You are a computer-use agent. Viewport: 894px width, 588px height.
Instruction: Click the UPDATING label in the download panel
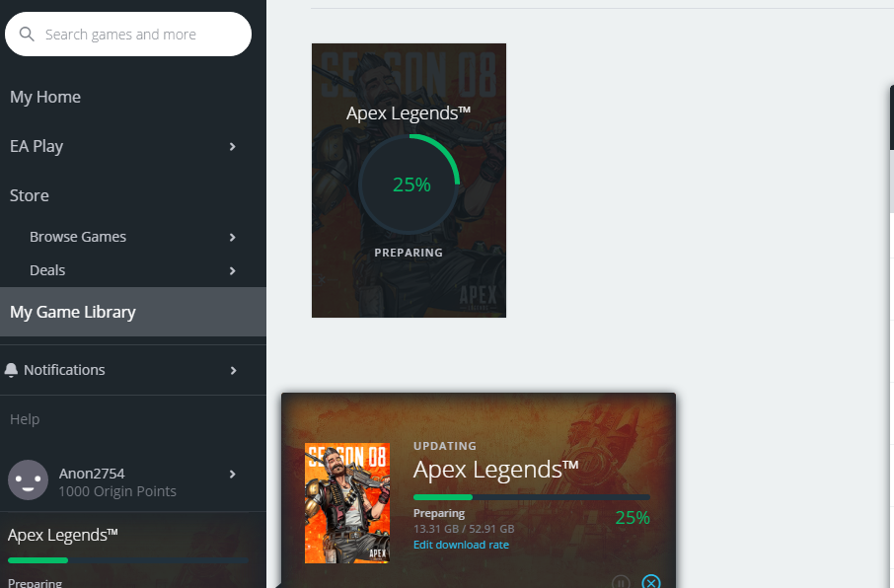click(445, 446)
